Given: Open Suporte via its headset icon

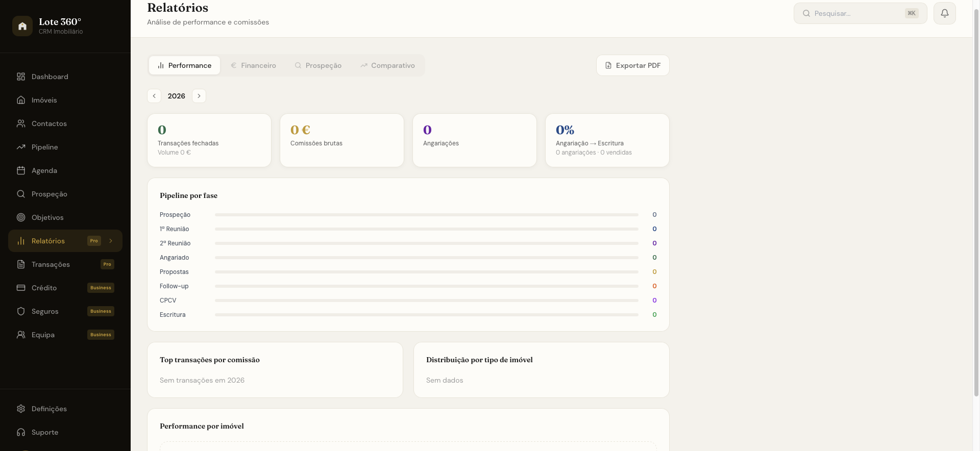Looking at the screenshot, I should click(x=21, y=432).
